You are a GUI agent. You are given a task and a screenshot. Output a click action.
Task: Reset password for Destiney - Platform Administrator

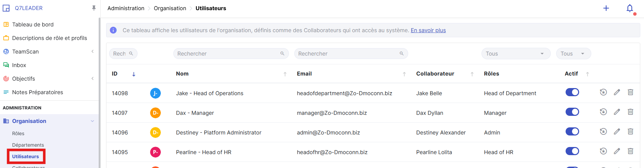pyautogui.click(x=603, y=131)
